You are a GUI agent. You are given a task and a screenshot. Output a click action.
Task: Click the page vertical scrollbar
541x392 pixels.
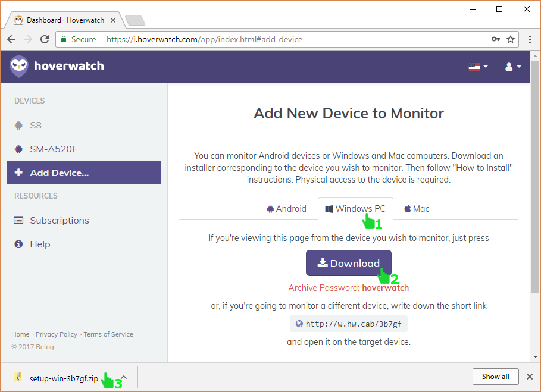click(x=535, y=177)
